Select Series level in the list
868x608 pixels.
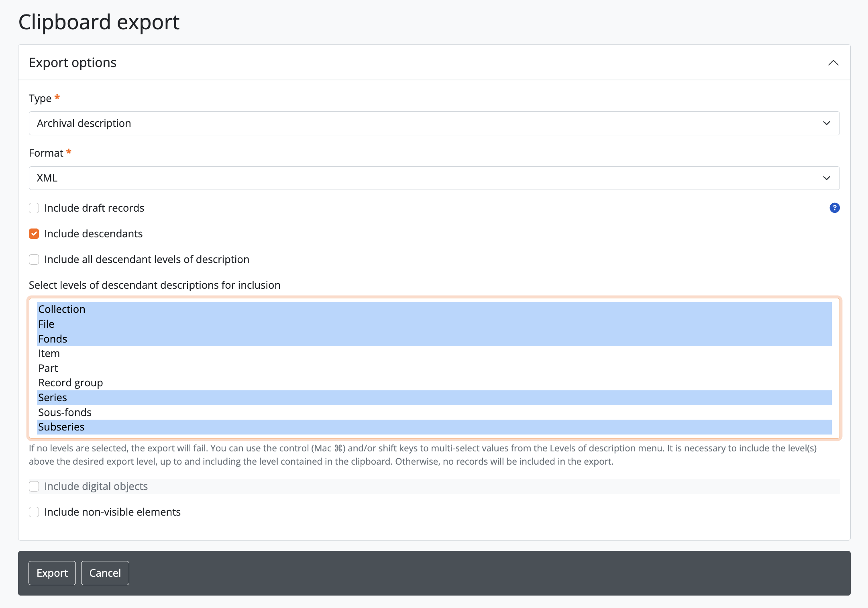click(53, 398)
